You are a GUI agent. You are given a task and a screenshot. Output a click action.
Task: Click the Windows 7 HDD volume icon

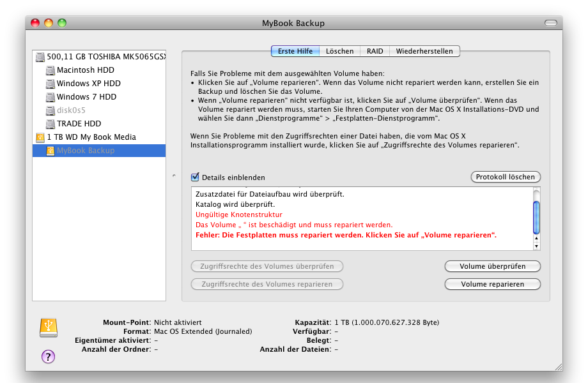(50, 97)
